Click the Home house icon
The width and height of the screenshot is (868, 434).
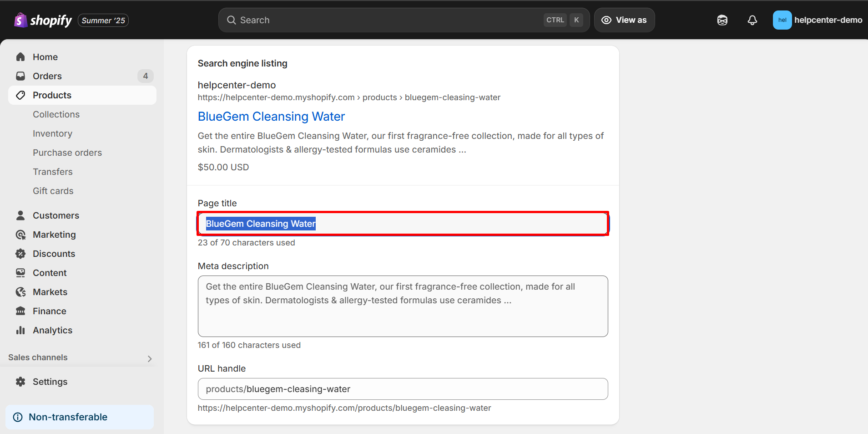[20, 57]
